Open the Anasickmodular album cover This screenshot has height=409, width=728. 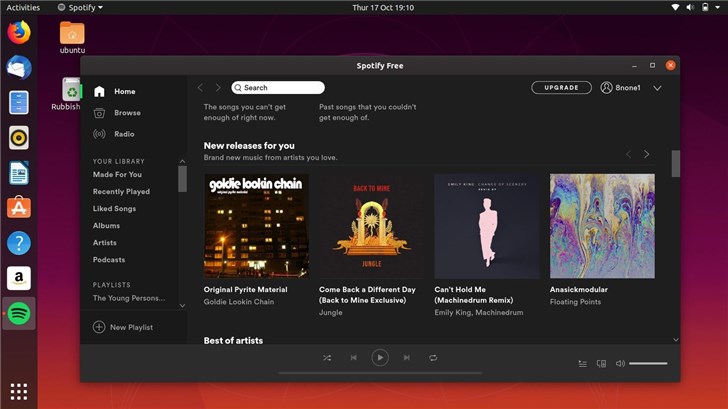(602, 226)
